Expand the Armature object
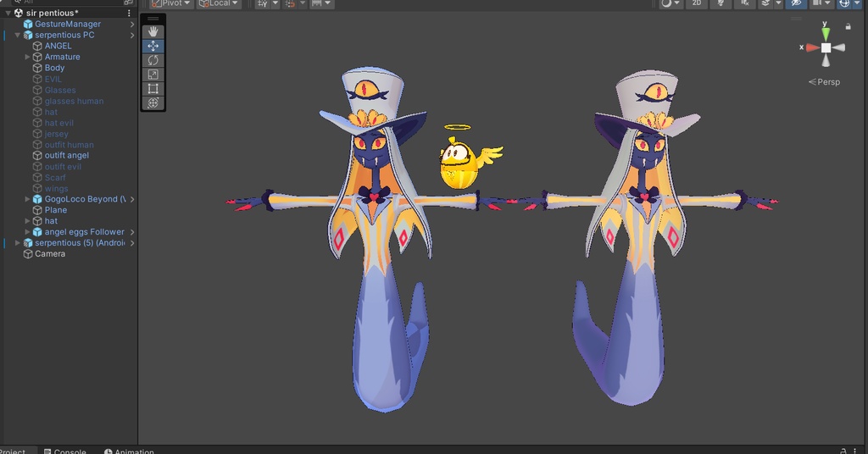Viewport: 868px width, 454px height. coord(28,57)
